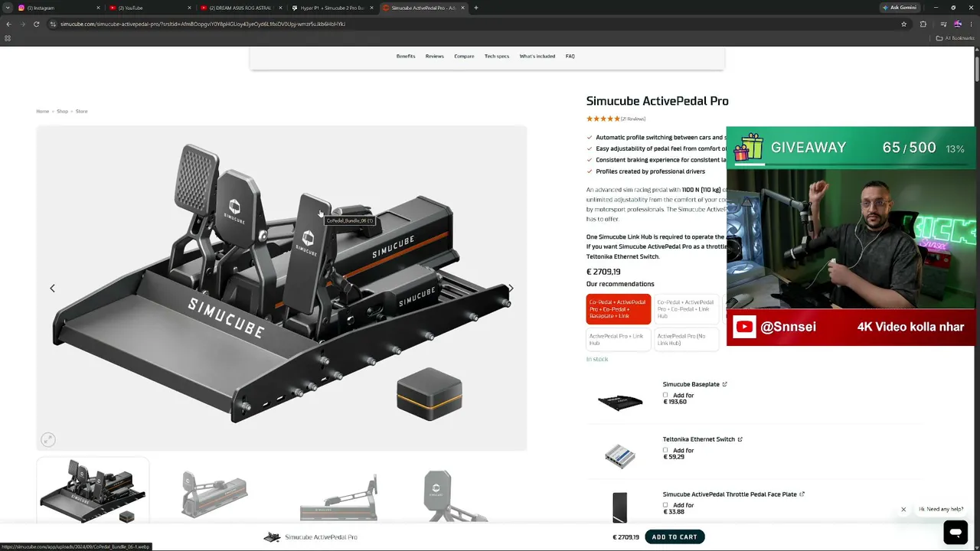Image resolution: width=980 pixels, height=551 pixels.
Task: Bookmark this page with the star icon
Action: tap(904, 24)
